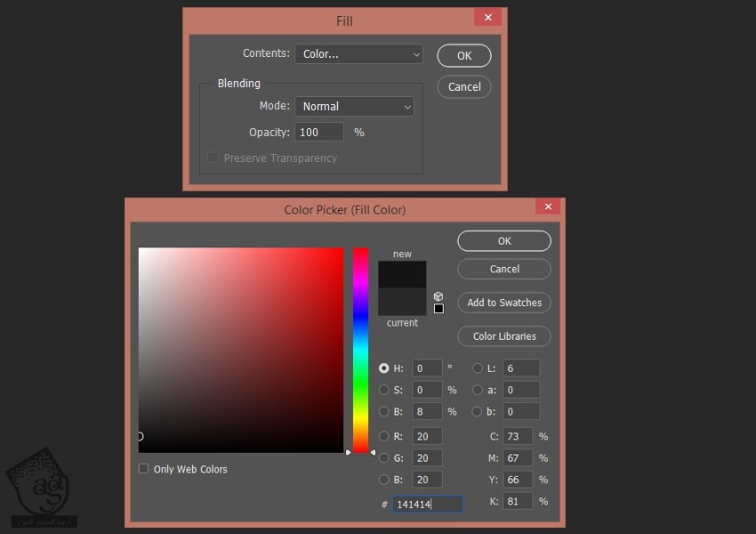Image resolution: width=756 pixels, height=534 pixels.
Task: Click Add to Swatches button
Action: point(504,303)
